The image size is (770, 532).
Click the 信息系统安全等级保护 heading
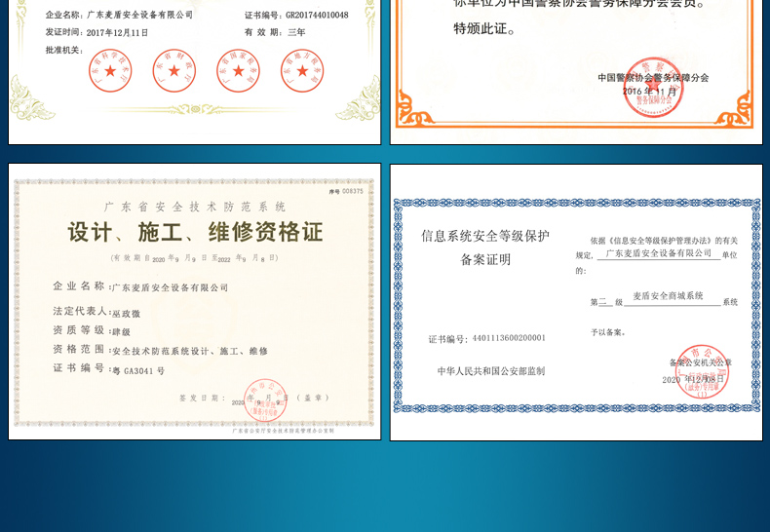click(484, 236)
